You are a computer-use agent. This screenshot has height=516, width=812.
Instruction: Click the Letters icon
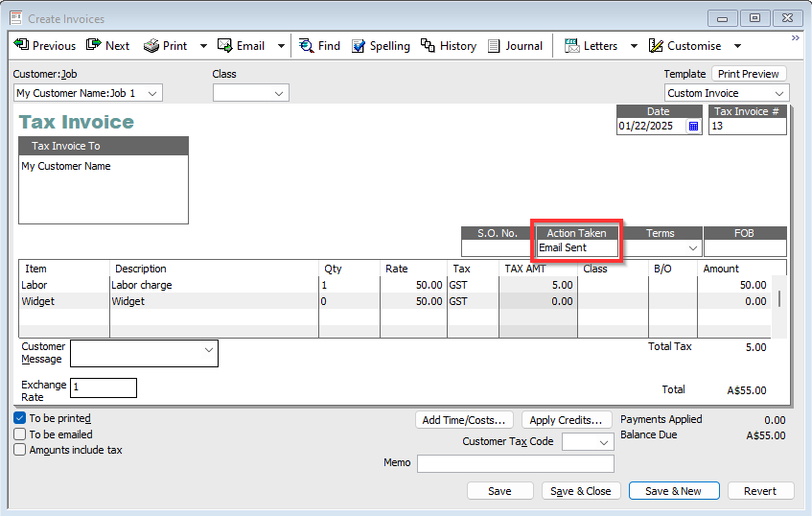[571, 46]
